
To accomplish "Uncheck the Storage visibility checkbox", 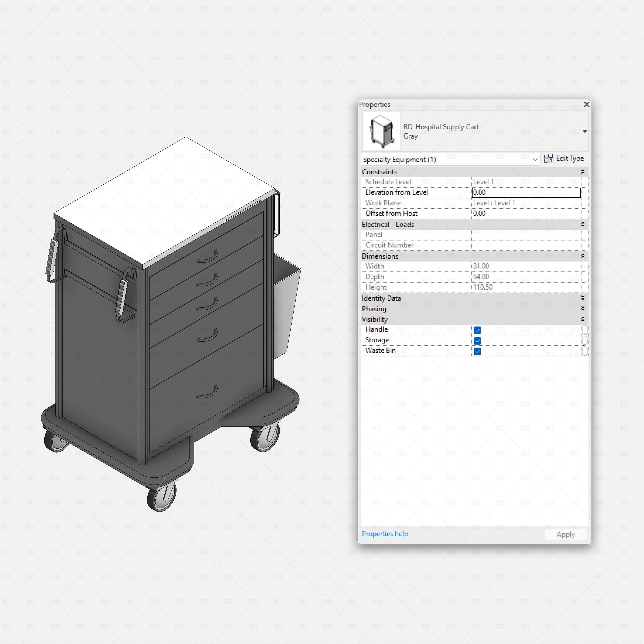I will point(477,341).
